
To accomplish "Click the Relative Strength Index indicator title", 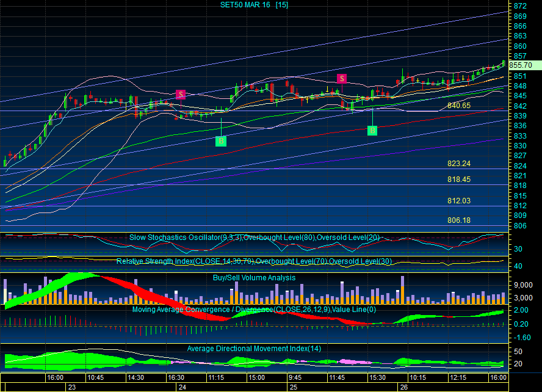I will [x=254, y=261].
